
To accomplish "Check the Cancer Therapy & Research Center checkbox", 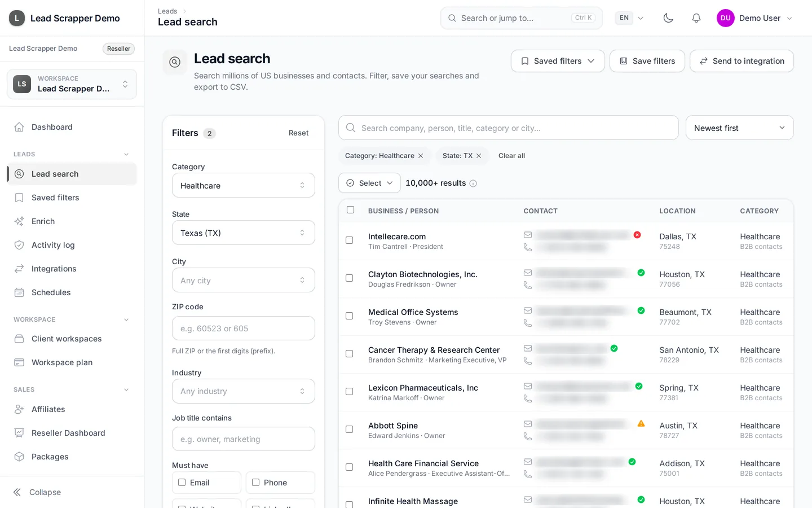I will (350, 354).
